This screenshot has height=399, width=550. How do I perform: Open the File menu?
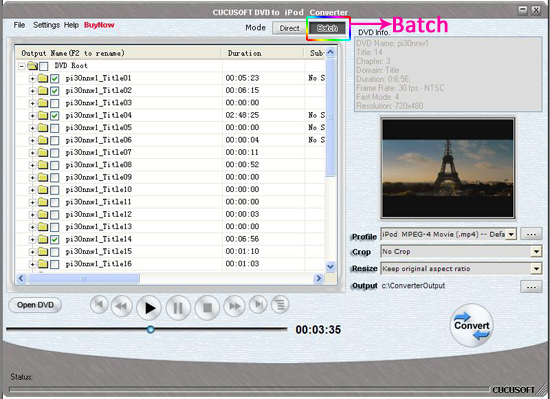(x=19, y=25)
